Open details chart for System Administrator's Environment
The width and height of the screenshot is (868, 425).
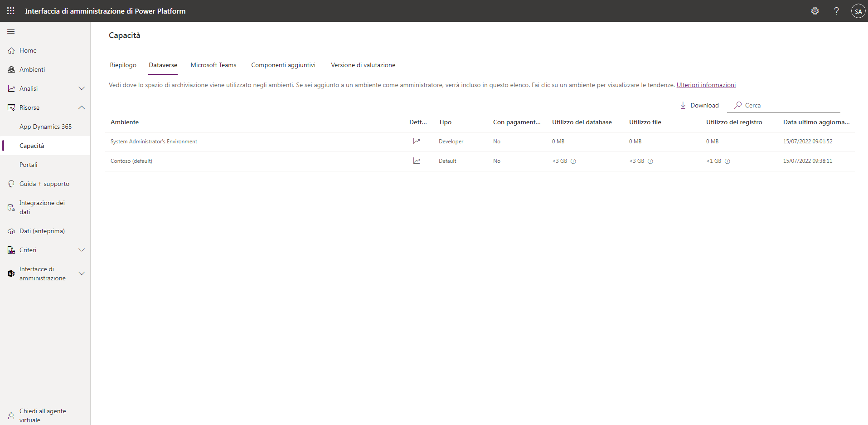[417, 142]
